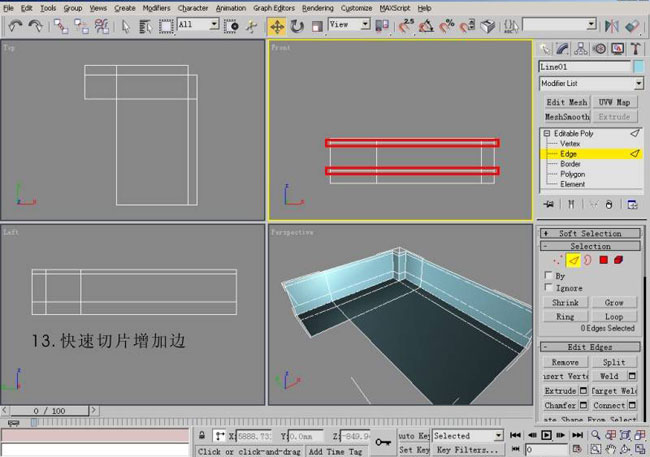Switch to the Display command panel tab
Viewport: 650px width, 457px height.
(617, 49)
